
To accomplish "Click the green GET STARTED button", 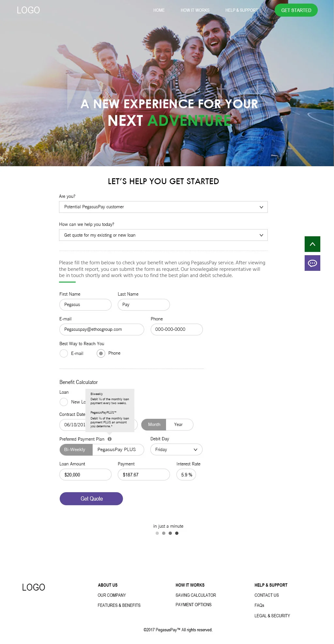I will (x=296, y=10).
